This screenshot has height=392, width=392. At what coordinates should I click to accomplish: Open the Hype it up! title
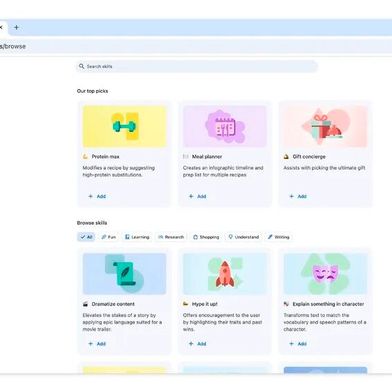[205, 304]
